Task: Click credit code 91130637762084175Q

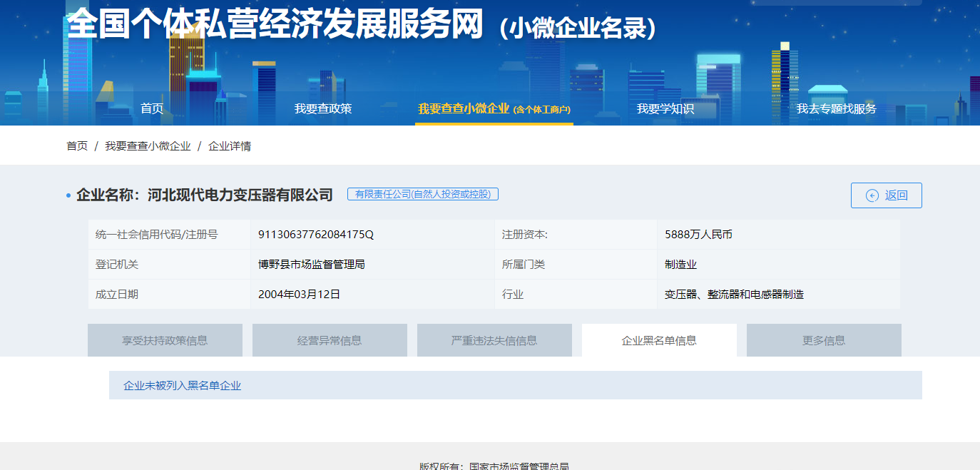Action: tap(316, 234)
